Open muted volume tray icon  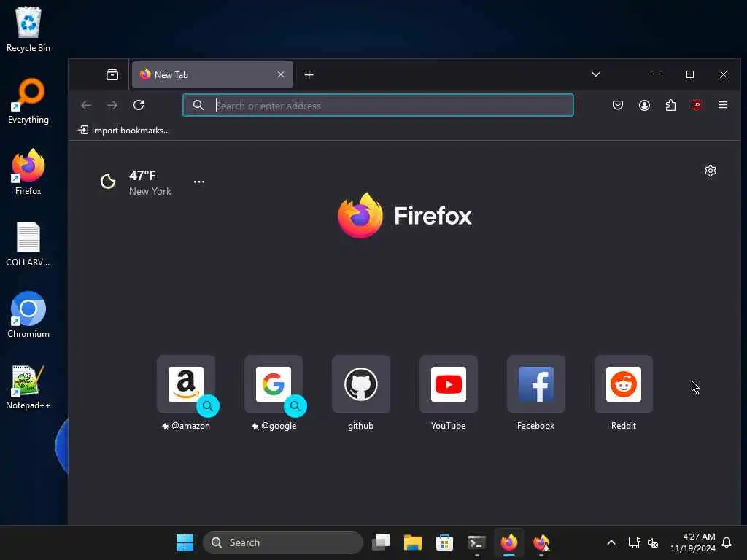(x=653, y=542)
